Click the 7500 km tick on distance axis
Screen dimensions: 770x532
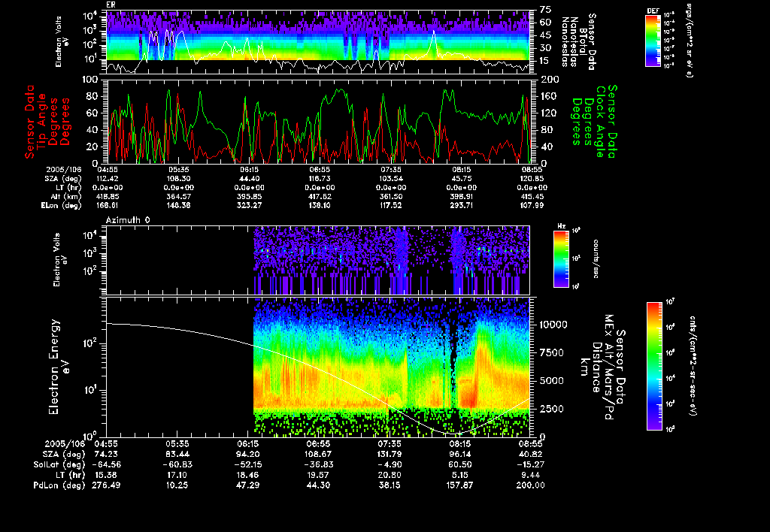(550, 352)
